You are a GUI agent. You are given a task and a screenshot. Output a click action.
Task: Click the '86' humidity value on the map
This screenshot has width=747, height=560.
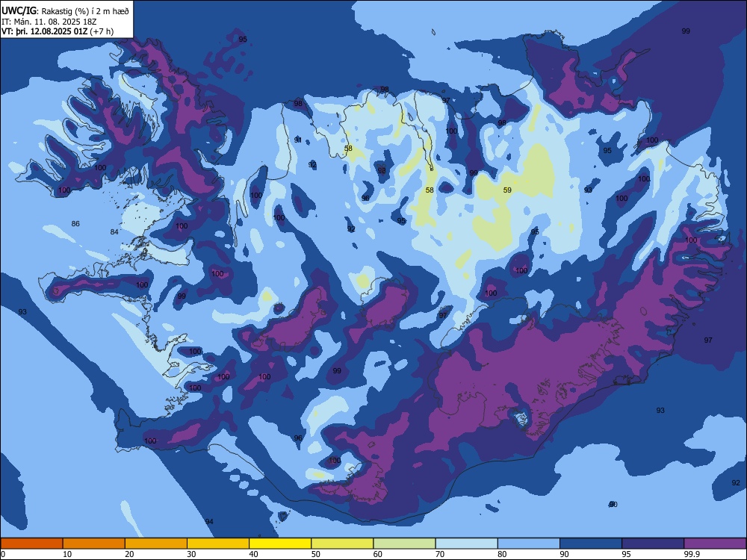click(x=75, y=224)
